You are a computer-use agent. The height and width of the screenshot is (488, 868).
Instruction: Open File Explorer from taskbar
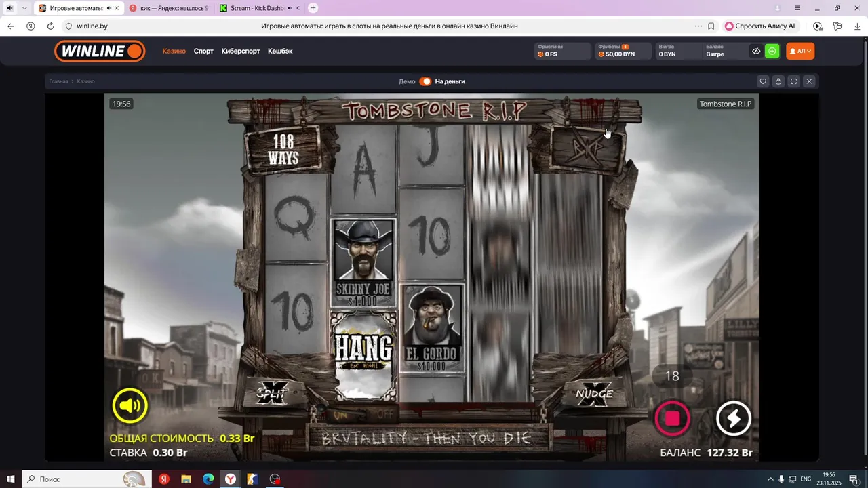pyautogui.click(x=186, y=479)
